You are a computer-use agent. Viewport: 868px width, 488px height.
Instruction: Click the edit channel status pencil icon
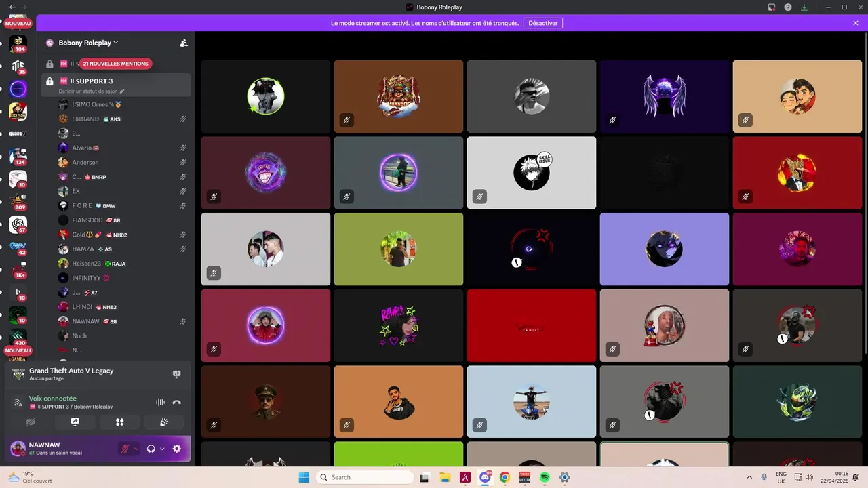122,91
